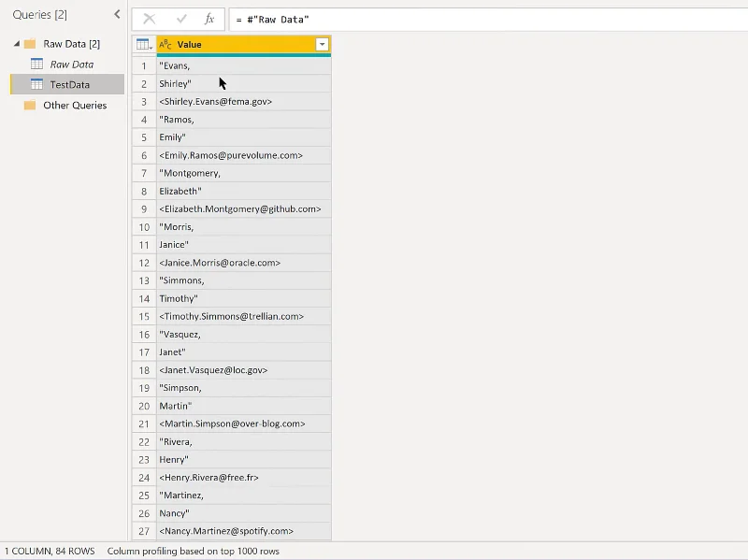Click row number 27 header
This screenshot has height=560, width=748.
click(144, 531)
